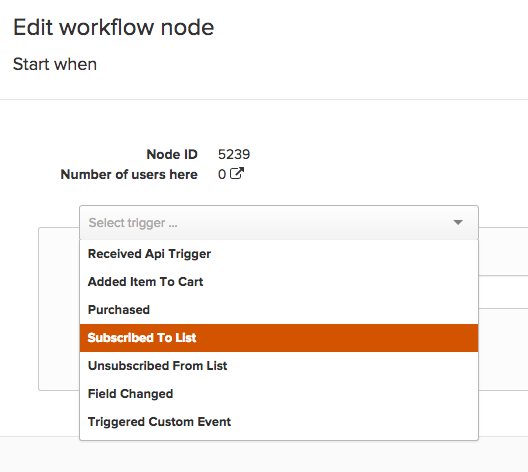Click the bordered panel left of dropdown list
Viewport: 528px width, 472px height.
(x=59, y=309)
